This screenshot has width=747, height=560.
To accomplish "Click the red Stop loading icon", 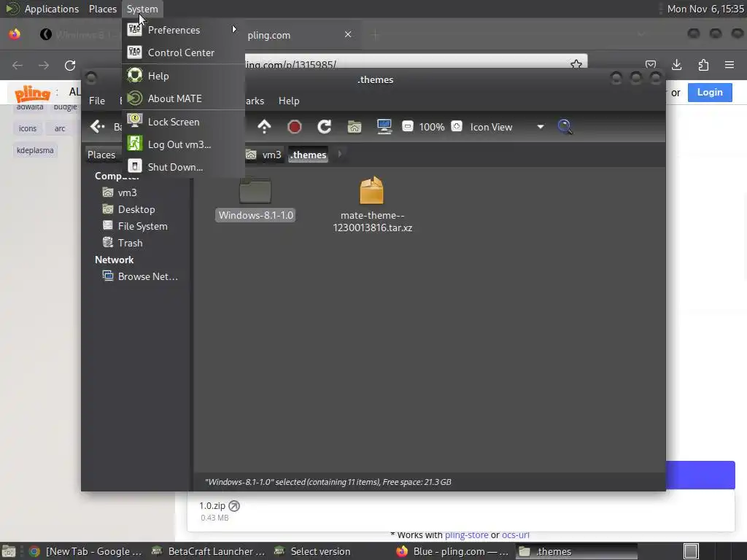I will (295, 127).
